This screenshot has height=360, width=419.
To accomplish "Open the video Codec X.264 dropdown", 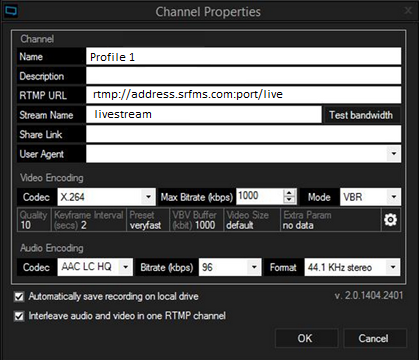I will tap(148, 197).
